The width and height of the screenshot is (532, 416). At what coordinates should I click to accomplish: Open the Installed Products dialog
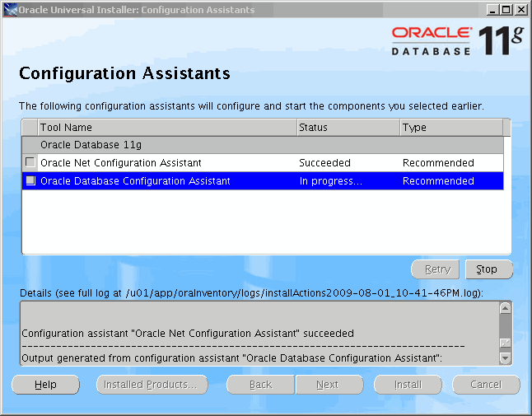[151, 385]
